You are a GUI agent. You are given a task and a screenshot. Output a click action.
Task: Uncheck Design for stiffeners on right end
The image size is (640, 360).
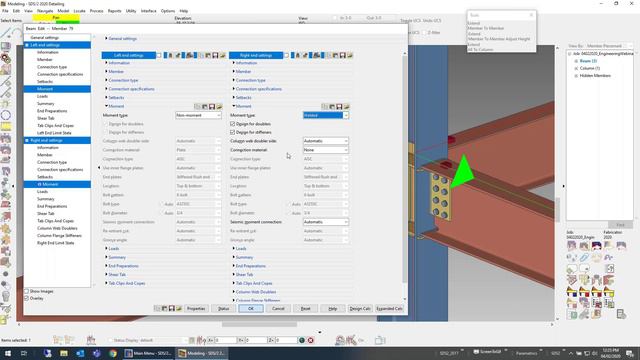(x=233, y=132)
